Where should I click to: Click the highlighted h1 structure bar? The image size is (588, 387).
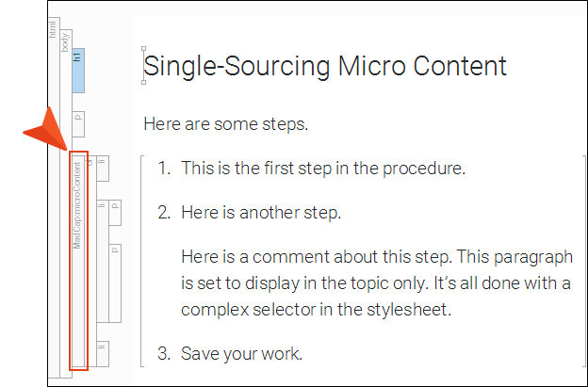[x=78, y=71]
